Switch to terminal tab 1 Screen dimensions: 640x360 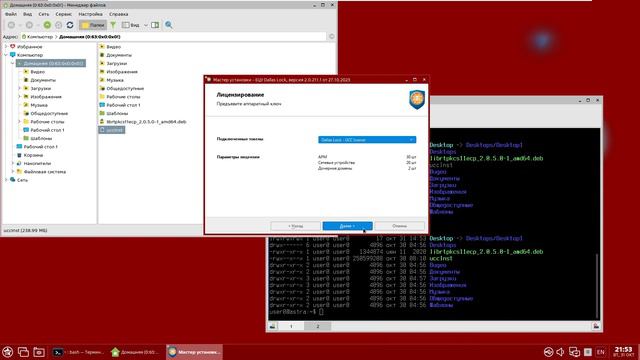click(x=291, y=326)
